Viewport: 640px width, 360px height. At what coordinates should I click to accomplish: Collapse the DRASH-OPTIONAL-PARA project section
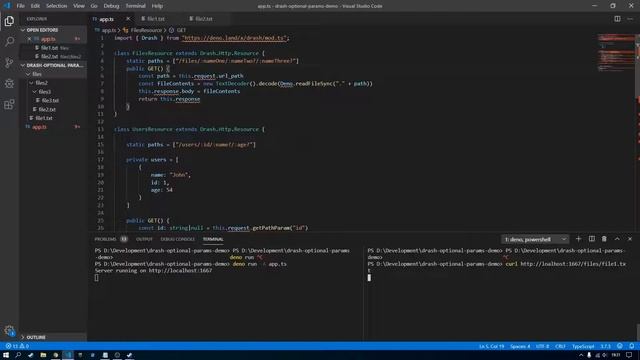pyautogui.click(x=53, y=65)
